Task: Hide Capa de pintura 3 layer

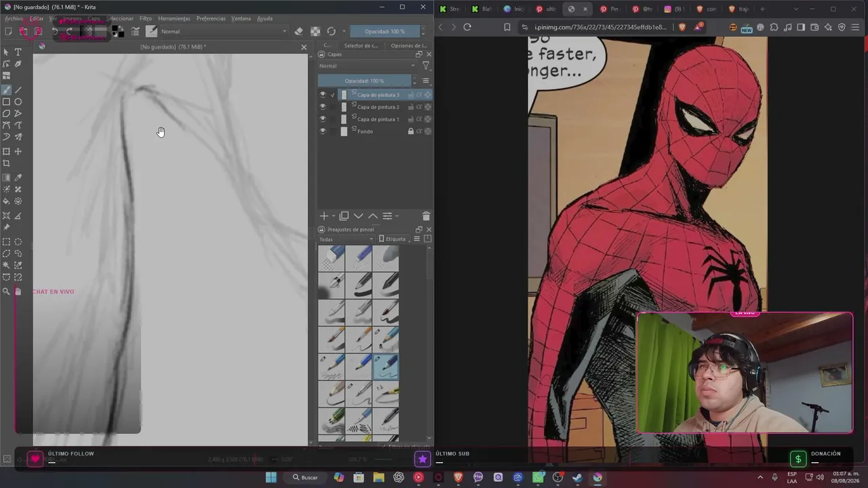Action: 323,95
